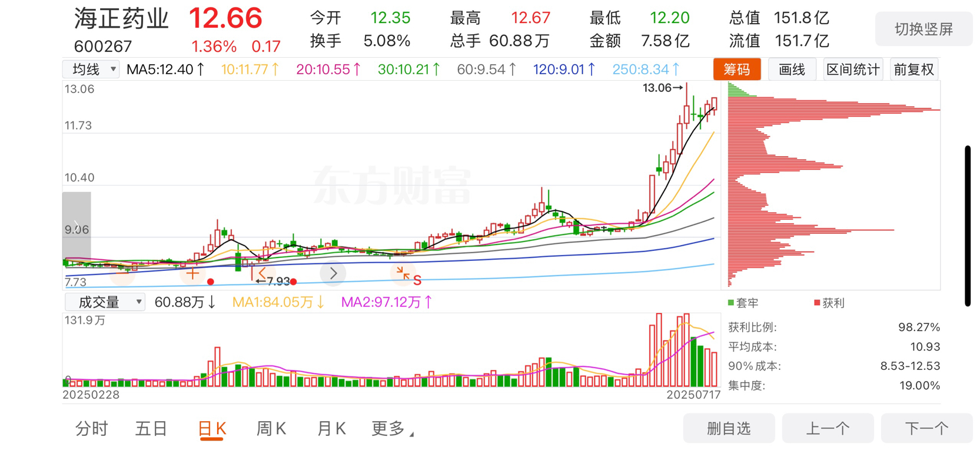Click the 10:11.77 moving average value
This screenshot has width=980, height=453.
point(250,70)
